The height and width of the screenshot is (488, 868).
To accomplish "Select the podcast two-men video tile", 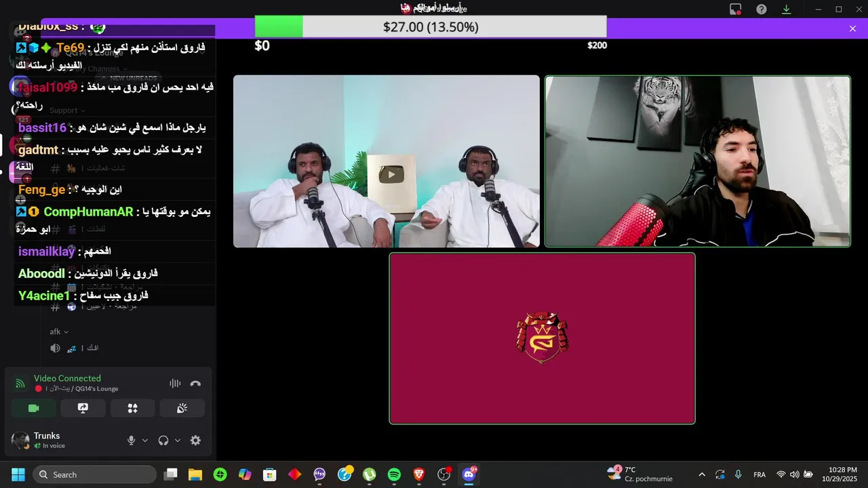I will pyautogui.click(x=387, y=161).
